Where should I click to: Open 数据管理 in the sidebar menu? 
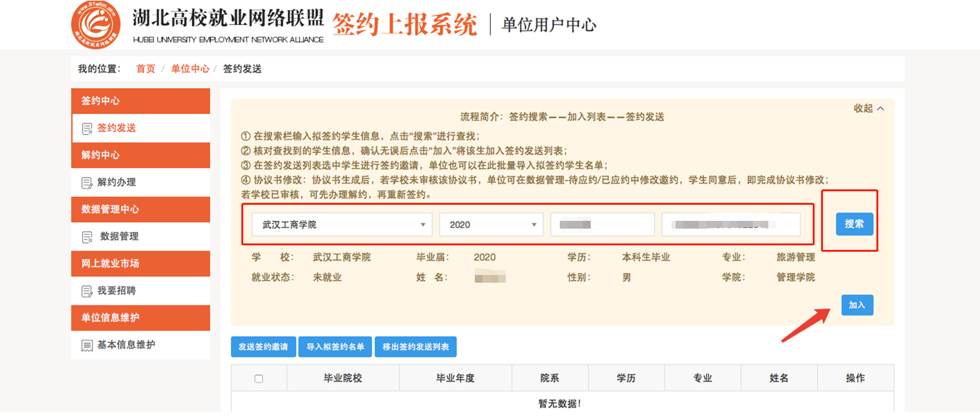(119, 236)
